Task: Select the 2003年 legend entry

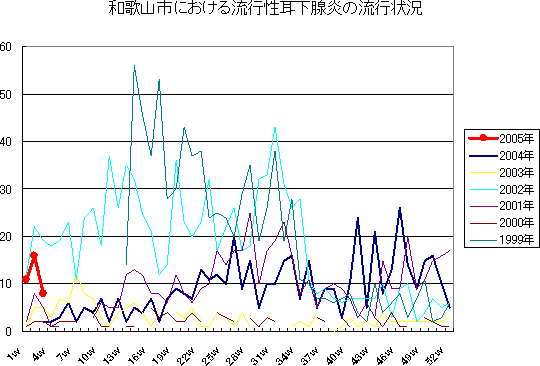Action: [x=501, y=172]
